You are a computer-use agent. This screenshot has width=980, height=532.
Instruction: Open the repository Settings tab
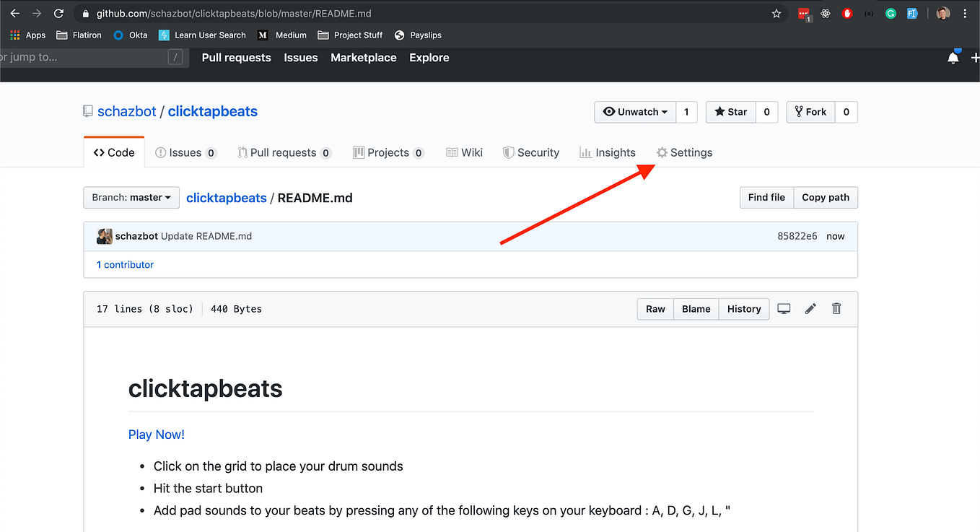(684, 152)
